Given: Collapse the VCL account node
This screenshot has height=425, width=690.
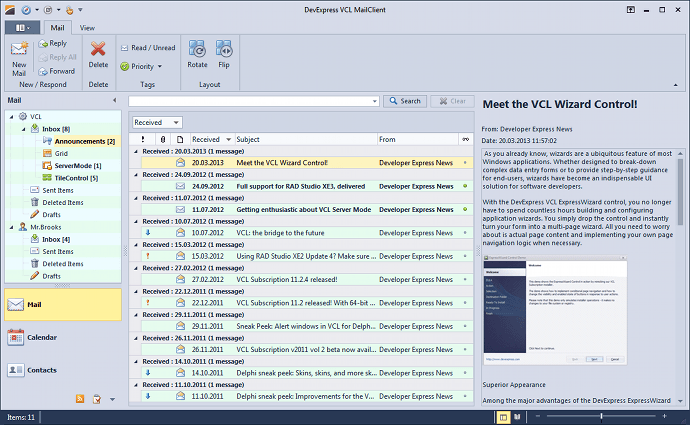Looking at the screenshot, I should [12, 117].
